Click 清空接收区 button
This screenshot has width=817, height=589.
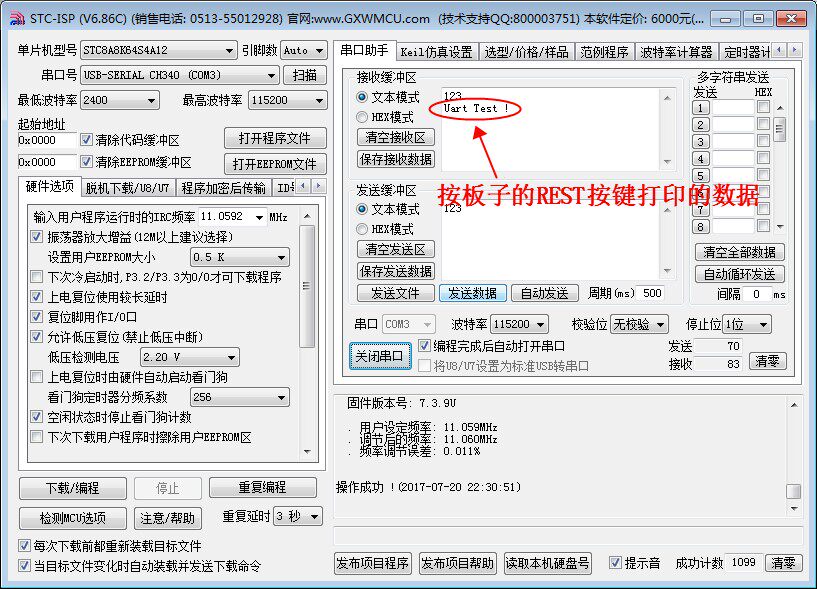point(395,137)
